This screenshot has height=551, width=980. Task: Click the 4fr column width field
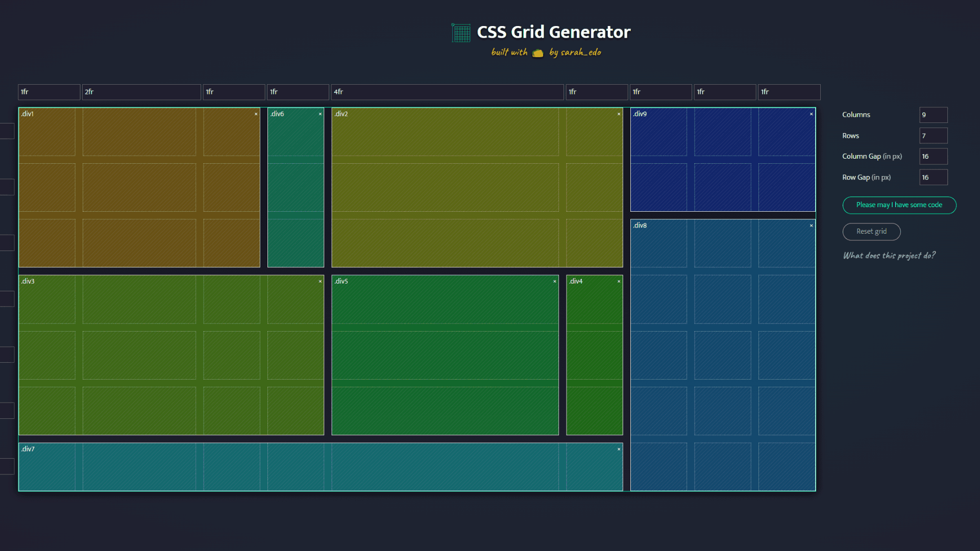click(447, 92)
